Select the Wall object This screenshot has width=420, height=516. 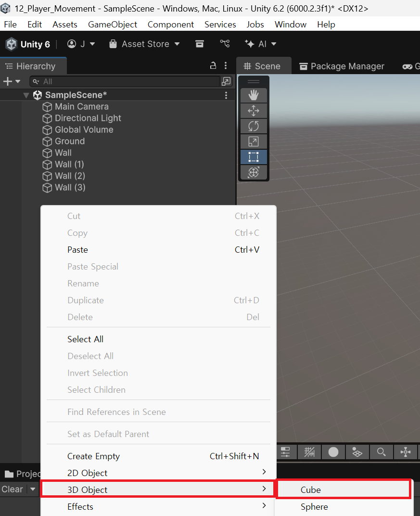pyautogui.click(x=63, y=153)
